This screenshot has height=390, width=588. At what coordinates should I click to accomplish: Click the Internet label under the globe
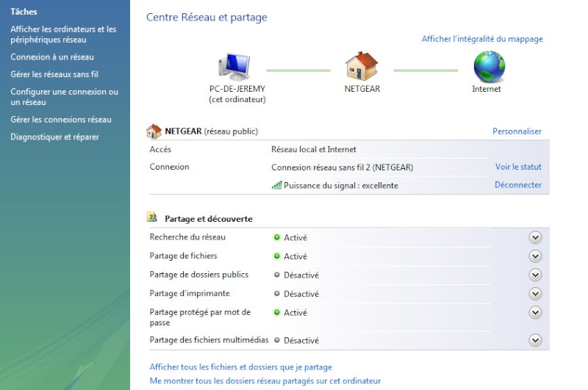(x=487, y=89)
